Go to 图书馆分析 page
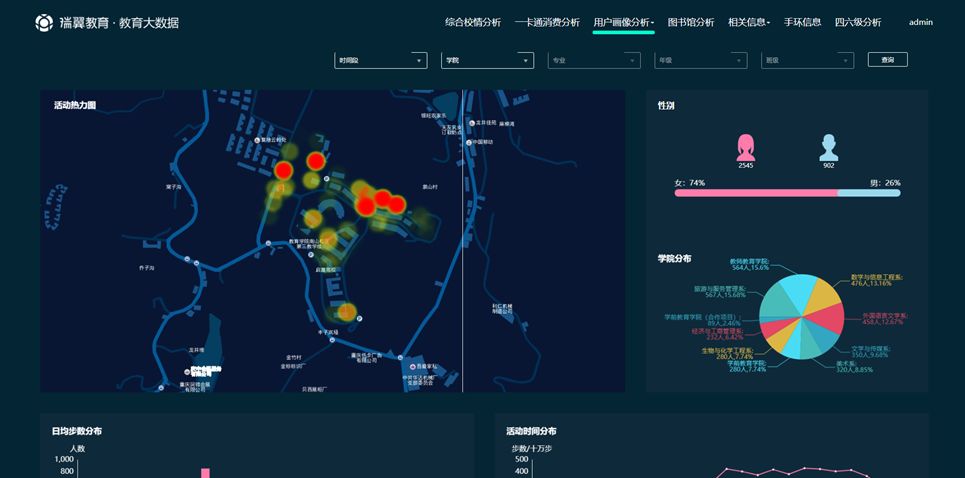This screenshot has width=965, height=478. (691, 23)
